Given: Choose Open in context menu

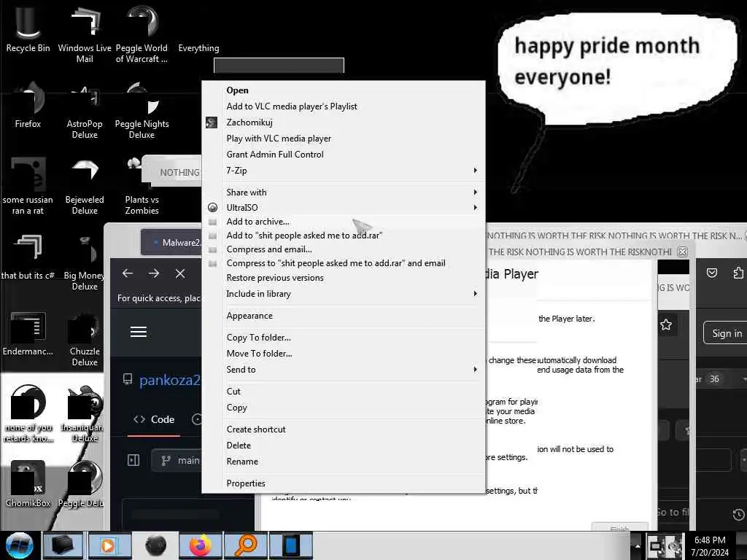Looking at the screenshot, I should tap(343, 90).
